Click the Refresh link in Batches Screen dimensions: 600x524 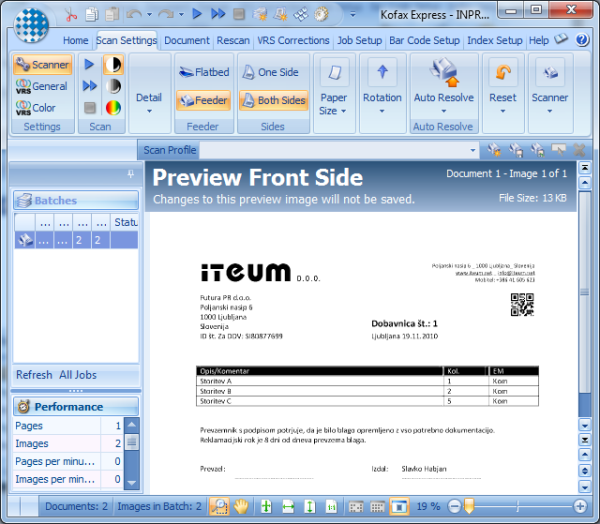pos(34,375)
